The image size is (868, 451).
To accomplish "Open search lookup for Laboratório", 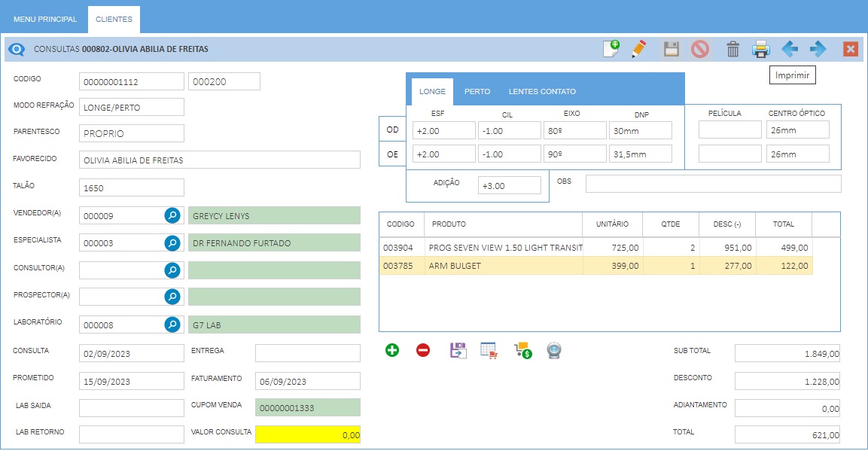I will (172, 325).
